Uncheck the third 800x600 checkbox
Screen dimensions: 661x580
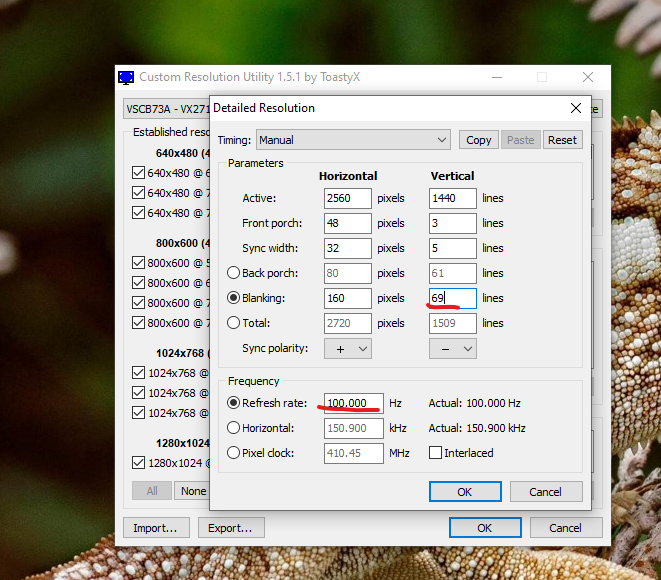(138, 302)
